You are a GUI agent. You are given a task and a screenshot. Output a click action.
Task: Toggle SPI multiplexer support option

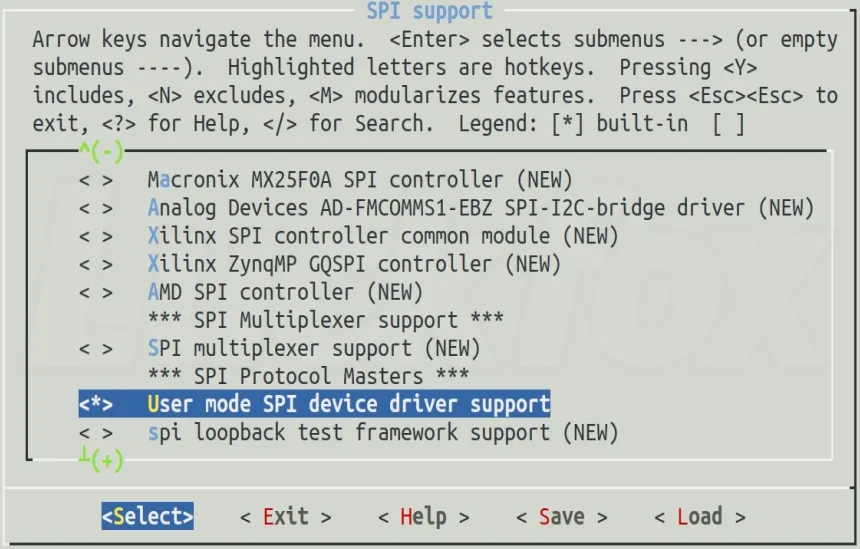coord(96,348)
